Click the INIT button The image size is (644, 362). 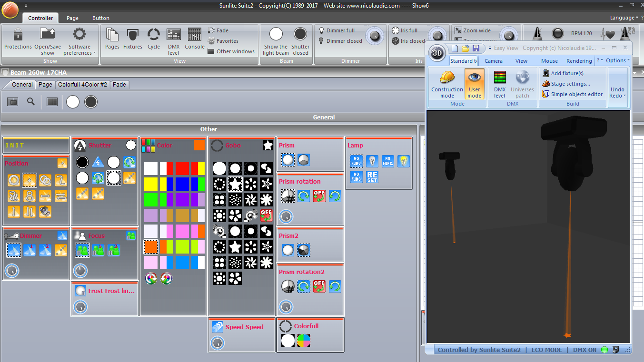(x=36, y=146)
